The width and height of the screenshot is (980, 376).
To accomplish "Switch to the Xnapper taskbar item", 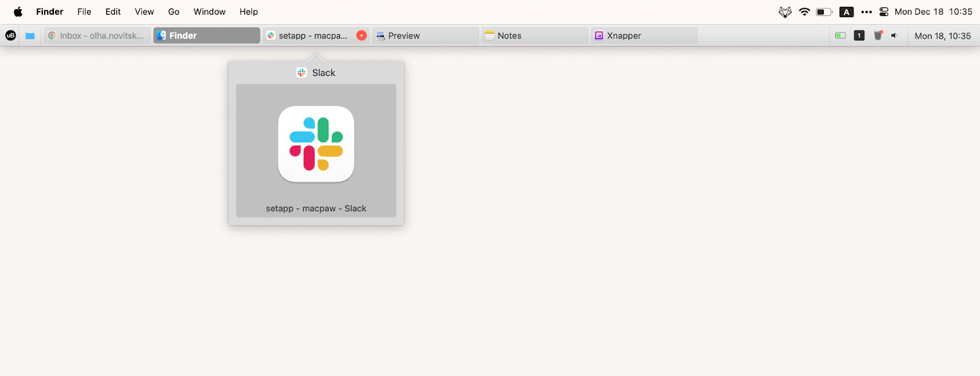I will click(644, 36).
